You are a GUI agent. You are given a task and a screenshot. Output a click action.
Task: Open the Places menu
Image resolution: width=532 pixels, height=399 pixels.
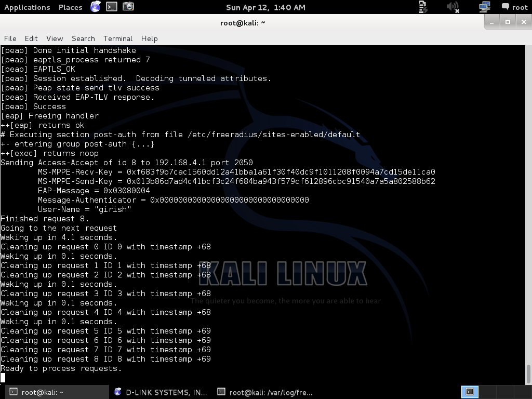pyautogui.click(x=70, y=7)
